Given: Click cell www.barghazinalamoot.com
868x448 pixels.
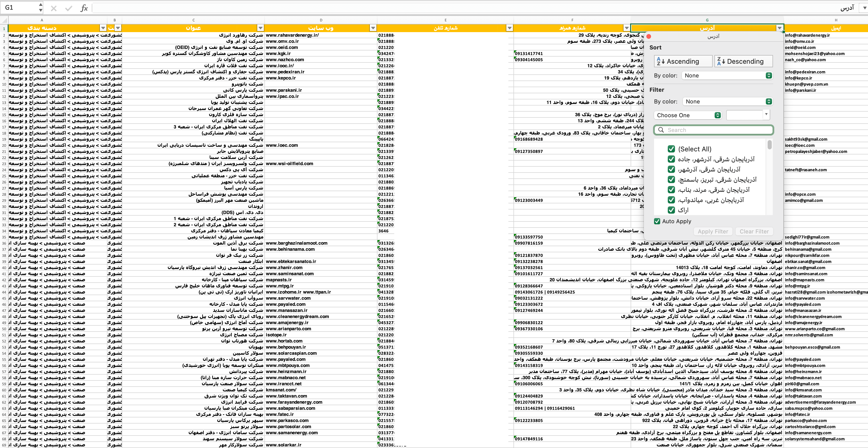Looking at the screenshot, I should pyautogui.click(x=321, y=243).
